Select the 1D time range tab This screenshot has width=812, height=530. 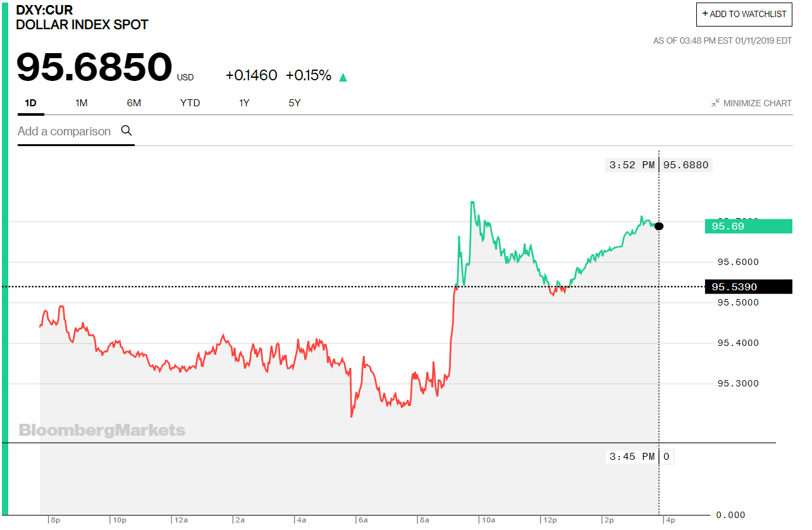[x=30, y=103]
